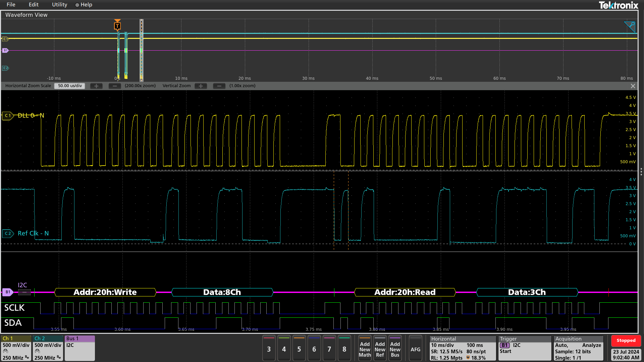Click the DLL 0 - N channel label
Image resolution: width=644 pixels, height=362 pixels.
click(31, 116)
